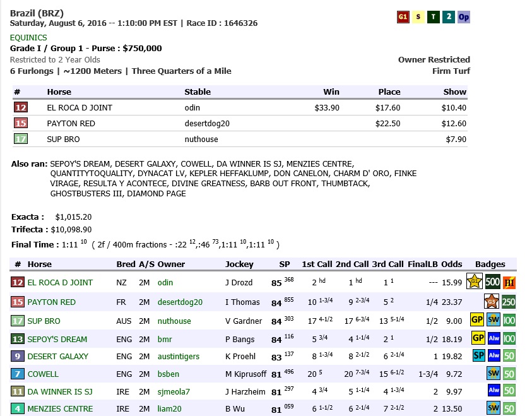Click the SP badge in Desert Galaxy row
This screenshot has width=532, height=416.
479,355
